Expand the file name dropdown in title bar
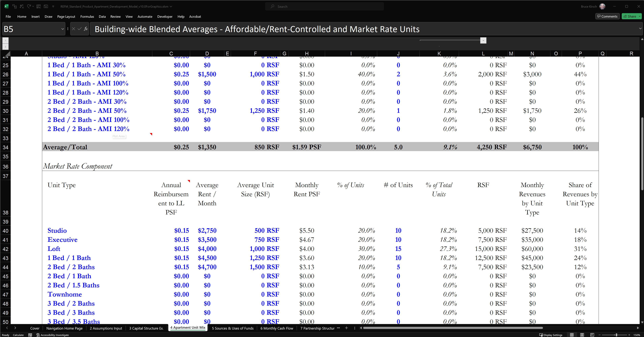Image resolution: width=644 pixels, height=337 pixels. pos(171,7)
